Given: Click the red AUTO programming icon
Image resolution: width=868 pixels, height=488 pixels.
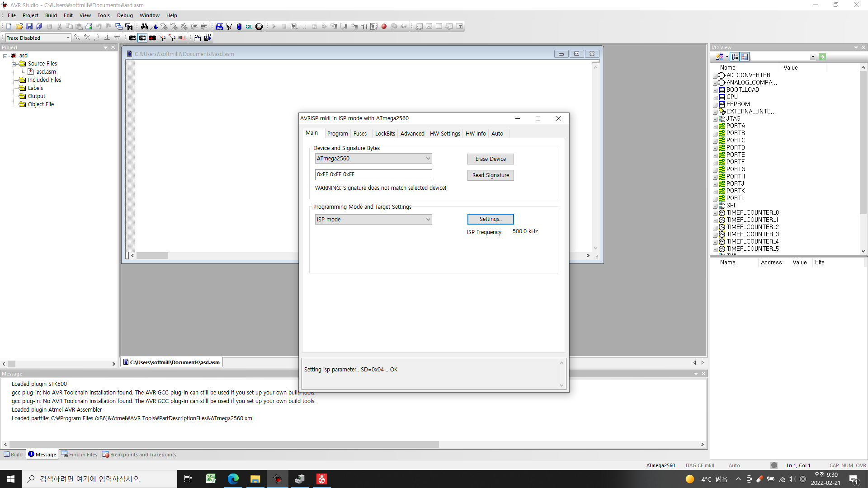Looking at the screenshot, I should click(x=182, y=38).
